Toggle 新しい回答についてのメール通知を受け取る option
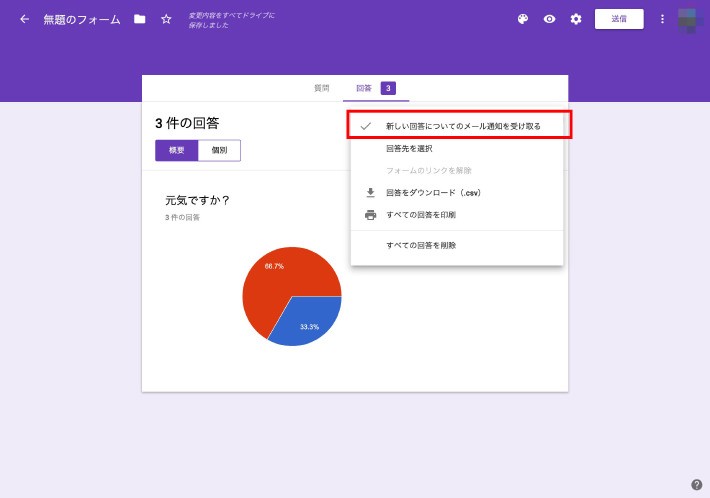The height and width of the screenshot is (498, 710). pyautogui.click(x=459, y=124)
